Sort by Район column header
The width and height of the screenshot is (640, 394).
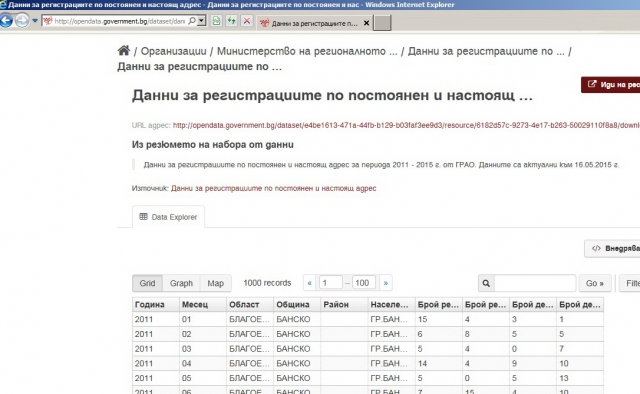tap(344, 305)
